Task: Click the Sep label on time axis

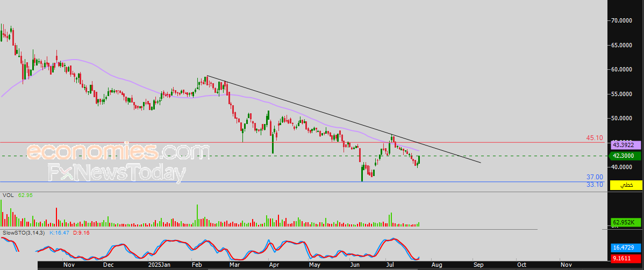Action: (479, 266)
